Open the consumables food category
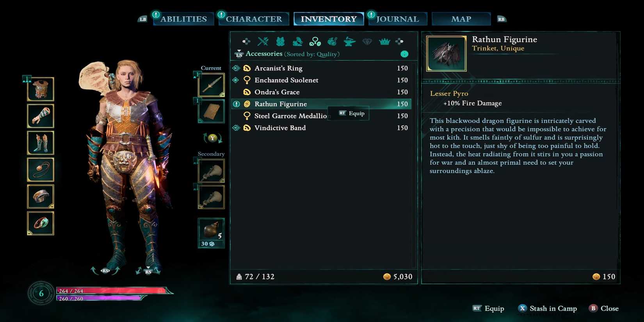 [332, 41]
